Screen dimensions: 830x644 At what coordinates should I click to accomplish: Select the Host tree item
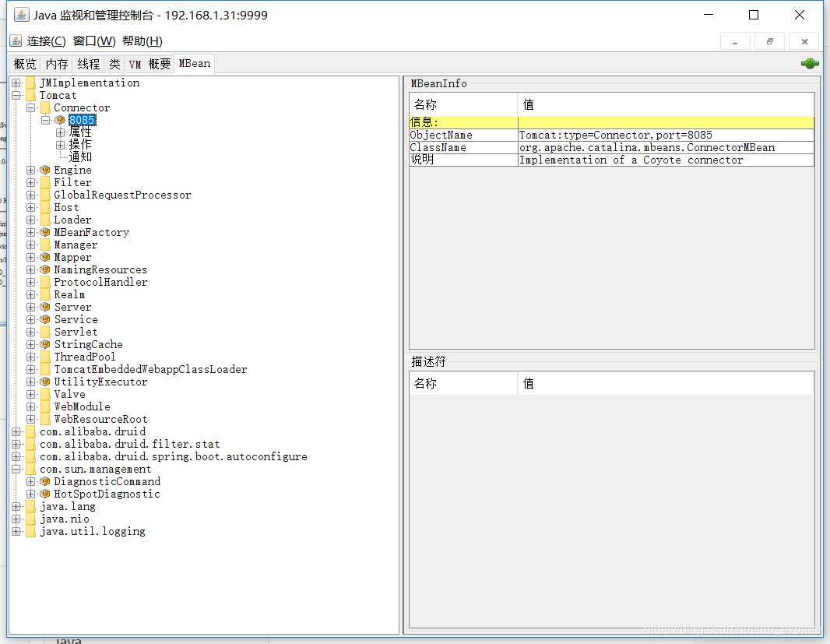point(66,207)
